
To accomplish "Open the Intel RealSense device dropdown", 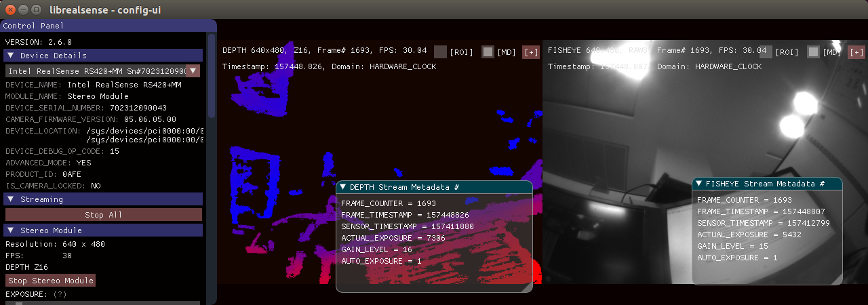I will pos(193,70).
